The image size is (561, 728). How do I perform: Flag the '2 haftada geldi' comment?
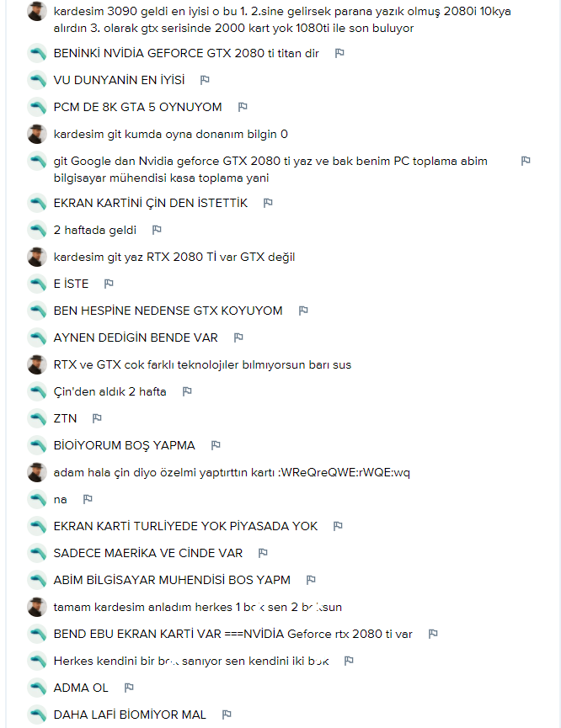pos(158,230)
